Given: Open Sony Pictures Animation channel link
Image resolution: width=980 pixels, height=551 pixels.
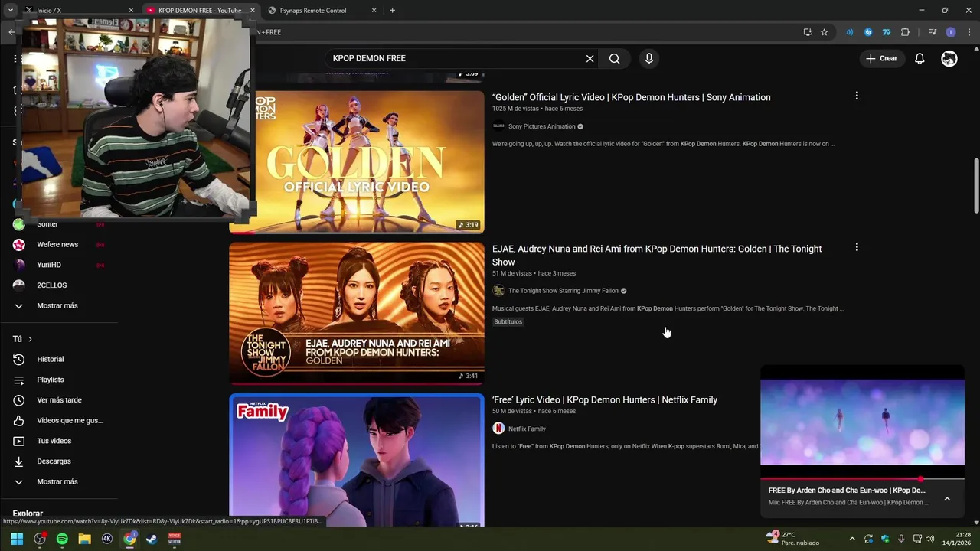Looking at the screenshot, I should coord(541,126).
